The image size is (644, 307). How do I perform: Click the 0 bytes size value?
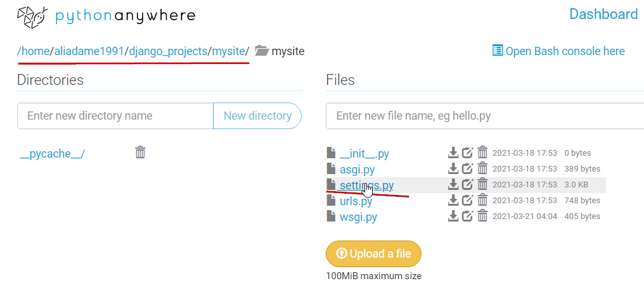577,153
